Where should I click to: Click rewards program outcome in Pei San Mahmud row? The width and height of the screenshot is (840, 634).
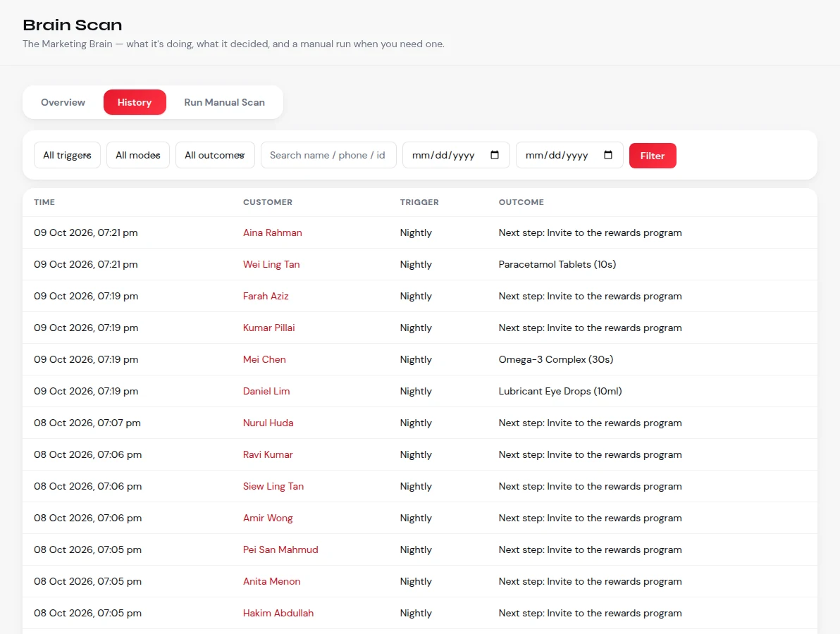[590, 549]
